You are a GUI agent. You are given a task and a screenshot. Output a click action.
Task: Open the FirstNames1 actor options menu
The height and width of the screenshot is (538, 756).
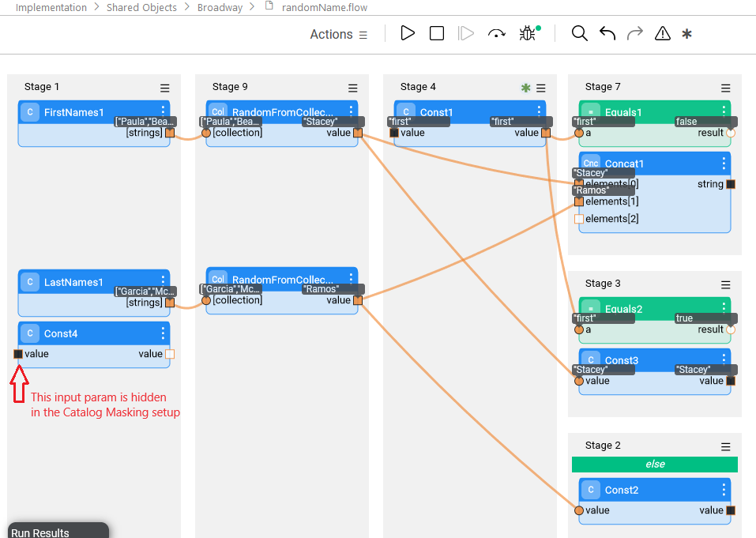[x=163, y=111]
